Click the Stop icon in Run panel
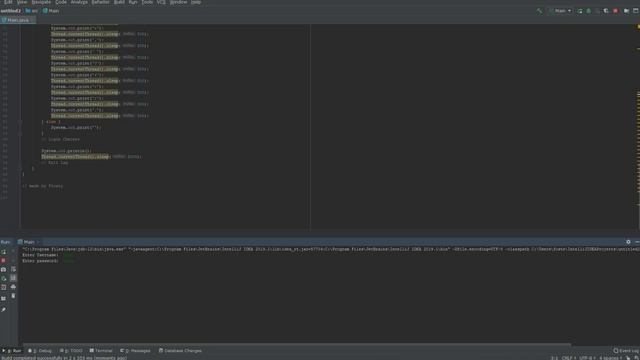The width and height of the screenshot is (640, 360). pyautogui.click(x=4, y=260)
